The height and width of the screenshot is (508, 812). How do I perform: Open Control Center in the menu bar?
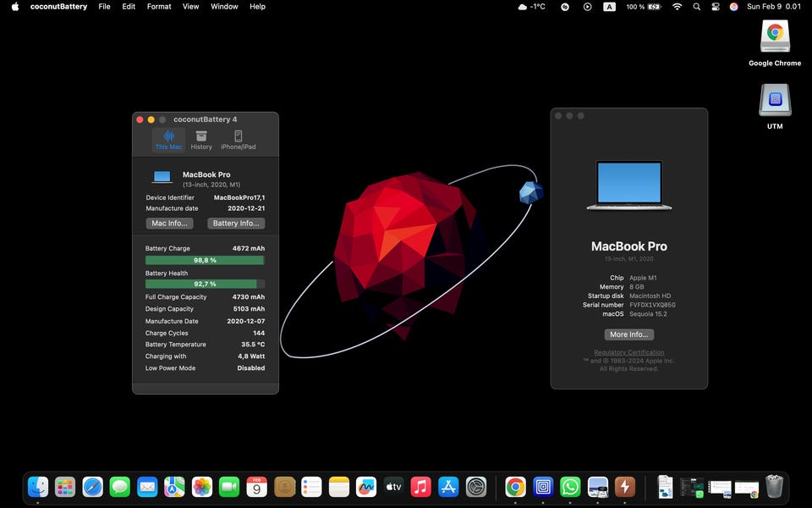coord(716,7)
